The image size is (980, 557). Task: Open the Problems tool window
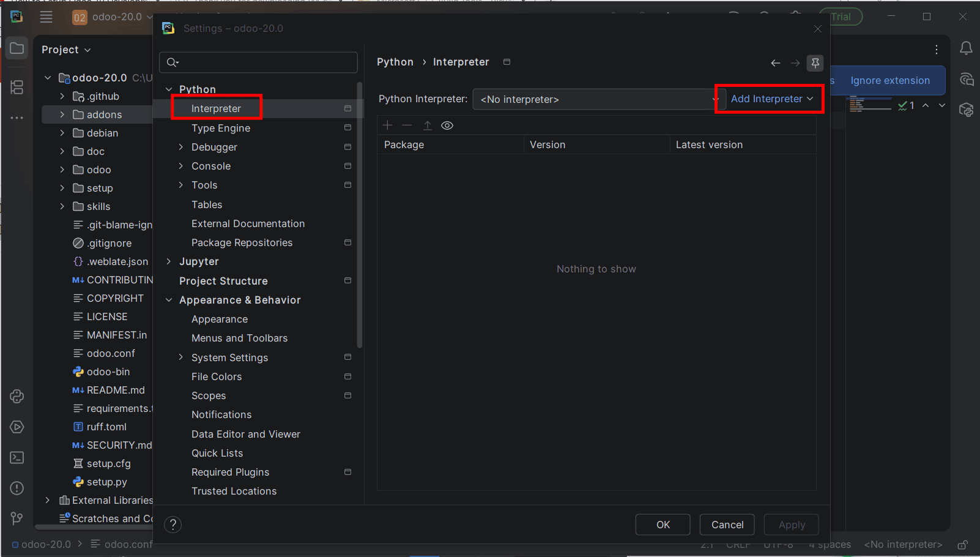click(x=17, y=488)
